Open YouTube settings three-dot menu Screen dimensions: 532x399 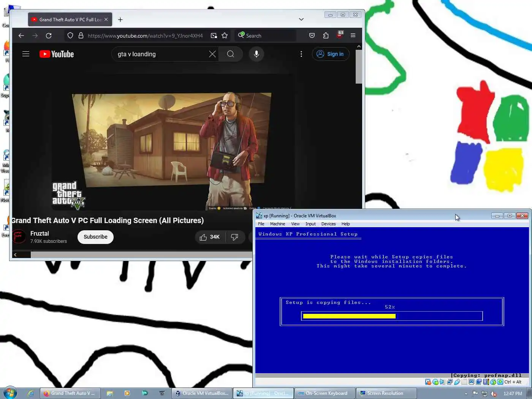[x=301, y=54]
